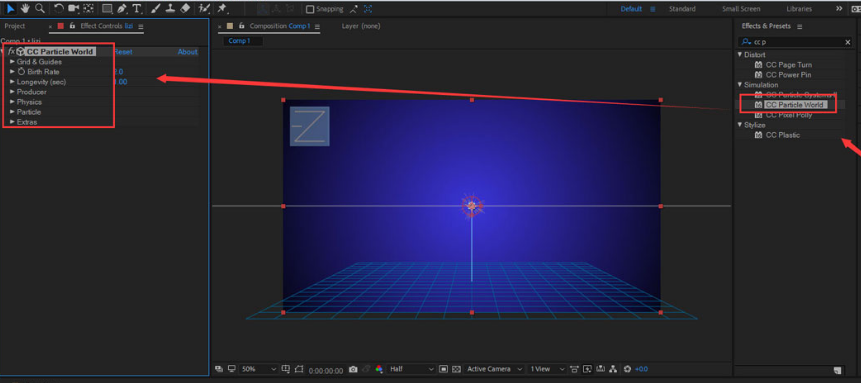Image resolution: width=861 pixels, height=383 pixels.
Task: Switch to the Standard workspace
Action: pos(682,9)
